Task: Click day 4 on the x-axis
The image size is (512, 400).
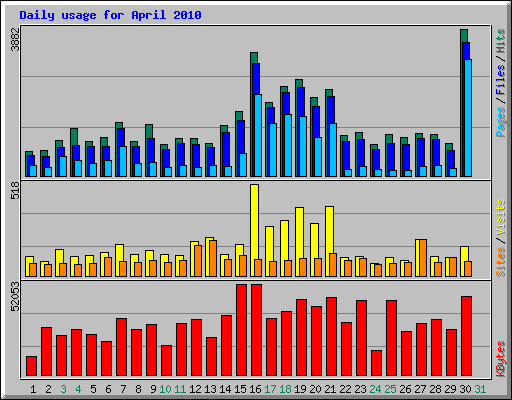Action: [x=78, y=389]
